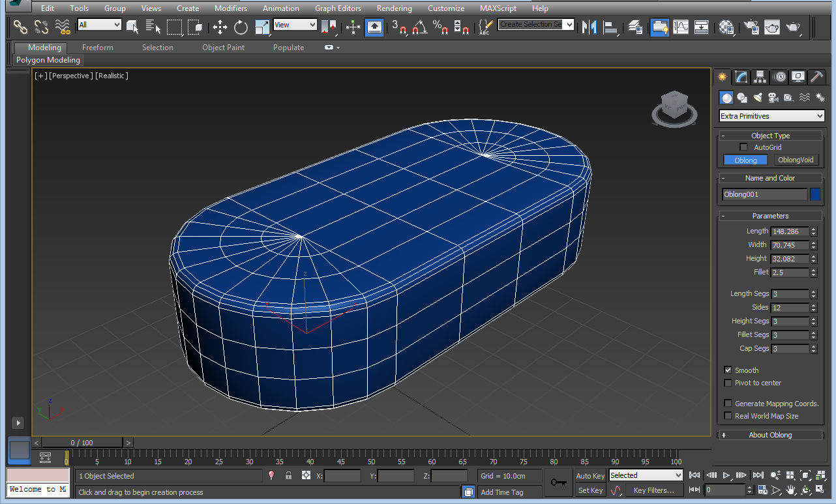Viewport: 836px width, 504px height.
Task: Expand the About Oblong rollout
Action: (x=770, y=435)
